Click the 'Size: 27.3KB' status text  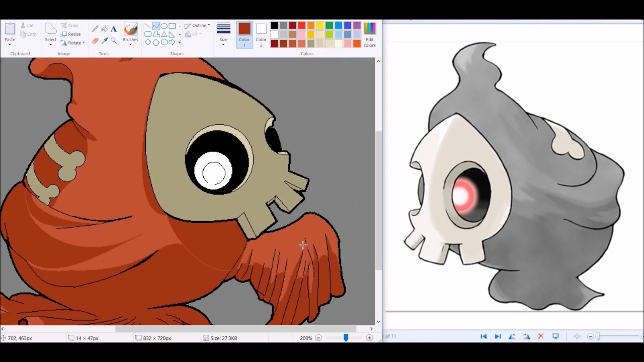coord(223,338)
